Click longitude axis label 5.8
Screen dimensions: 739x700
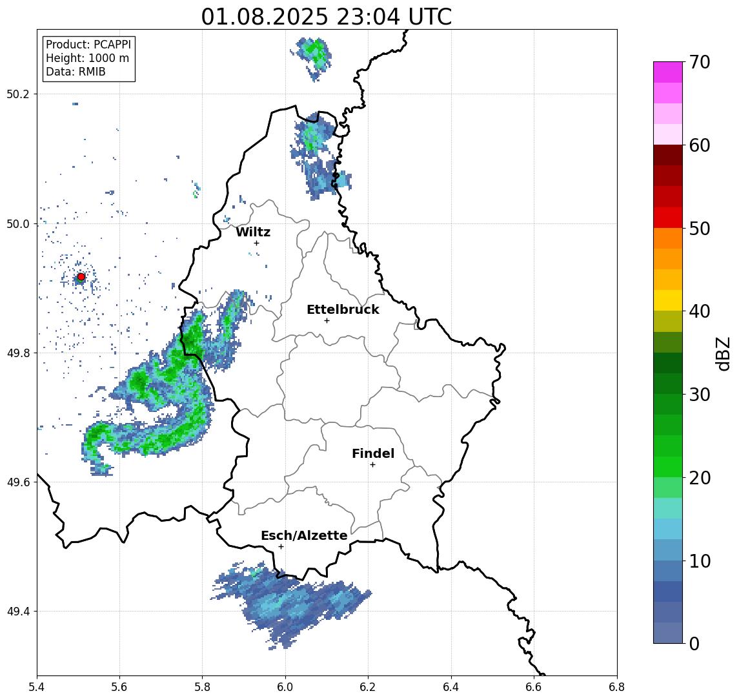(x=203, y=687)
